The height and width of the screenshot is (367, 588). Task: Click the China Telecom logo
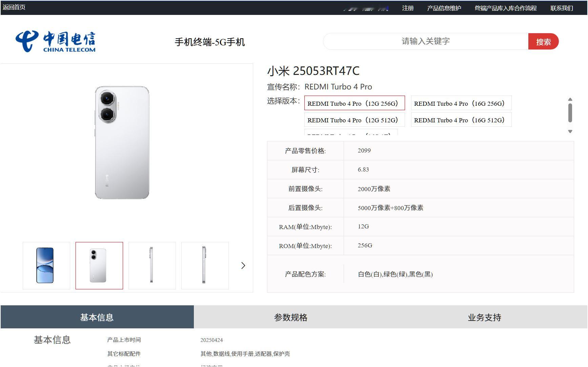tap(56, 42)
